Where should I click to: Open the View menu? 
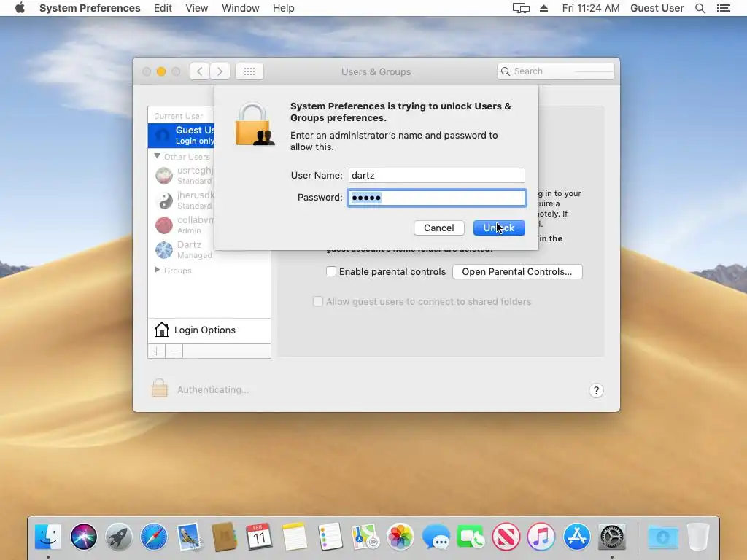[x=196, y=8]
